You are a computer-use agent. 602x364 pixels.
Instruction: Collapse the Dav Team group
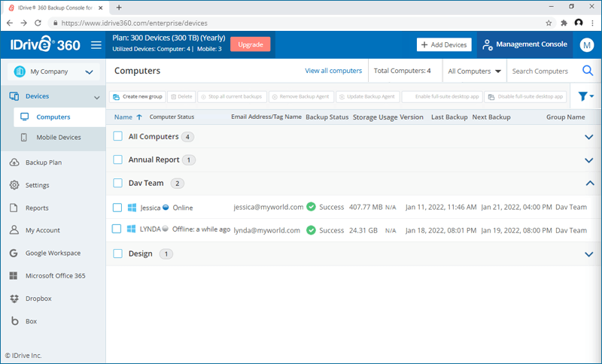pyautogui.click(x=589, y=184)
